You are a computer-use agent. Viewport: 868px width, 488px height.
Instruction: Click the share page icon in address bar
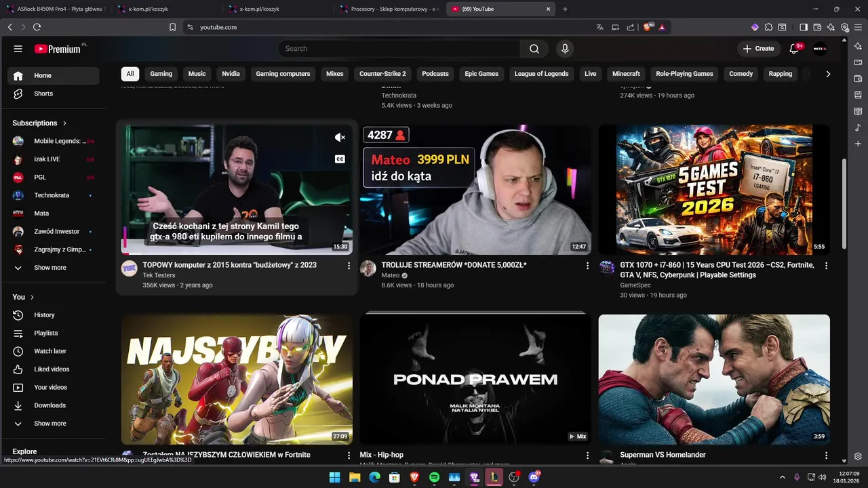pyautogui.click(x=631, y=27)
